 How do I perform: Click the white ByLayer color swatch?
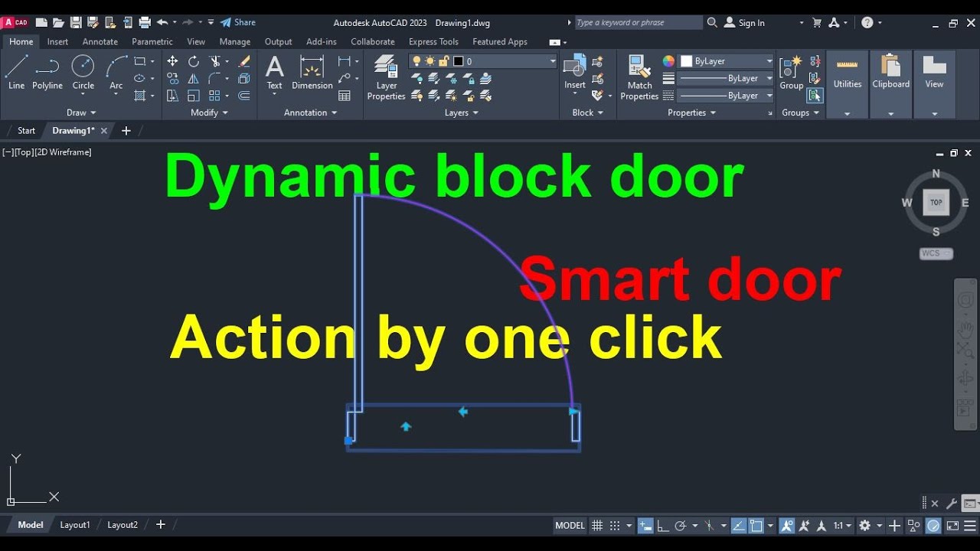point(687,61)
